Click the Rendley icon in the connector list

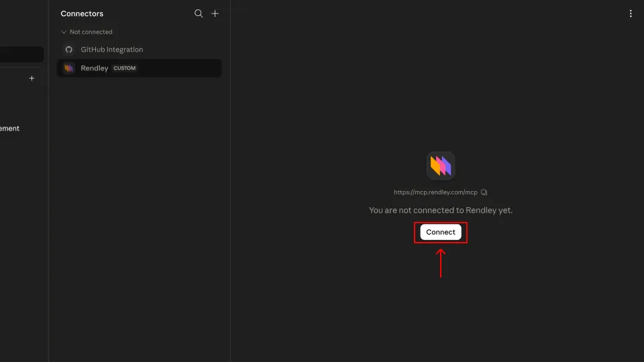pyautogui.click(x=68, y=68)
